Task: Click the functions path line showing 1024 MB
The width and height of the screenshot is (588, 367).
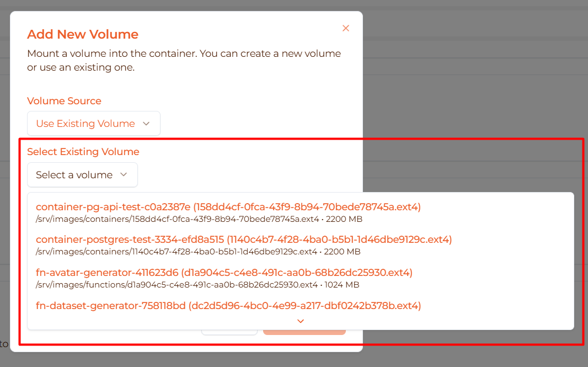Action: [x=197, y=285]
